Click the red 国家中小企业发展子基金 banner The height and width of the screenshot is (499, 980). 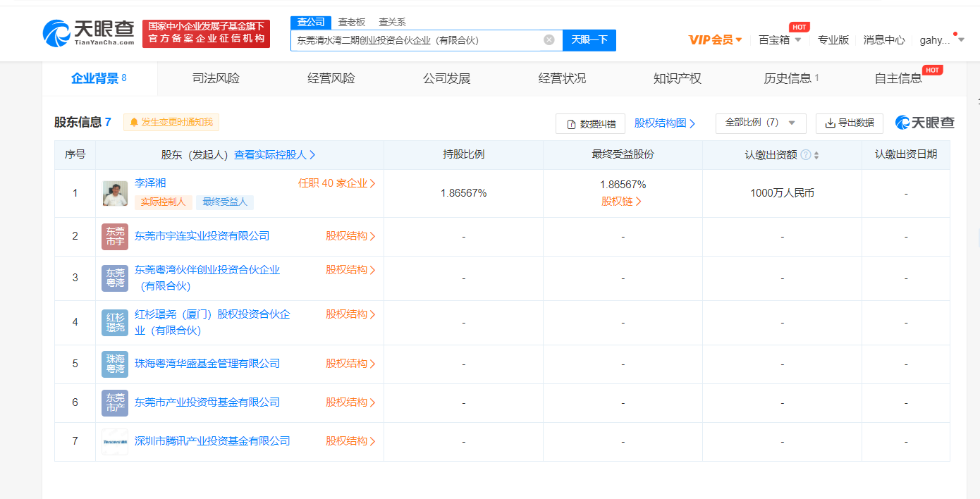click(206, 33)
